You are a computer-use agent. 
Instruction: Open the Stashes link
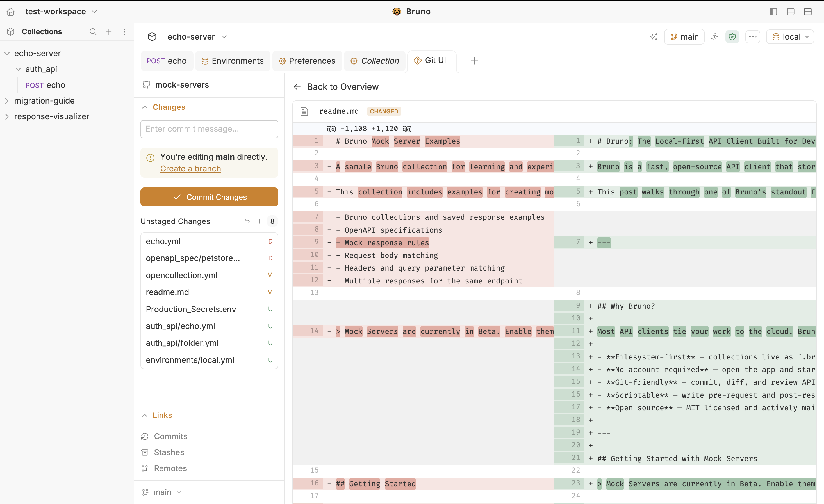tap(169, 453)
